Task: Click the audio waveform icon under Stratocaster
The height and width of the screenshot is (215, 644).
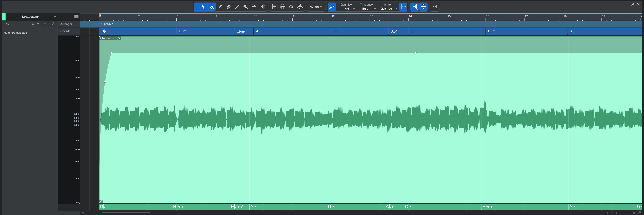Action: pyautogui.click(x=7, y=24)
